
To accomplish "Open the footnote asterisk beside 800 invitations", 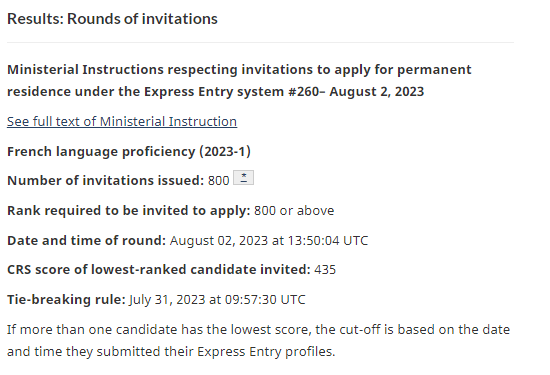I will point(243,178).
